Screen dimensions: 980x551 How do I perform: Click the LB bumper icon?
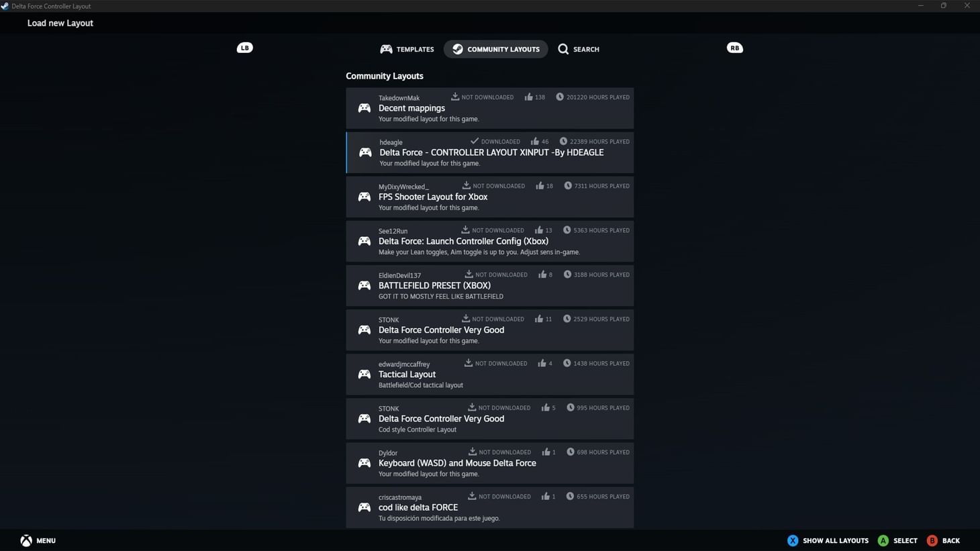click(245, 48)
